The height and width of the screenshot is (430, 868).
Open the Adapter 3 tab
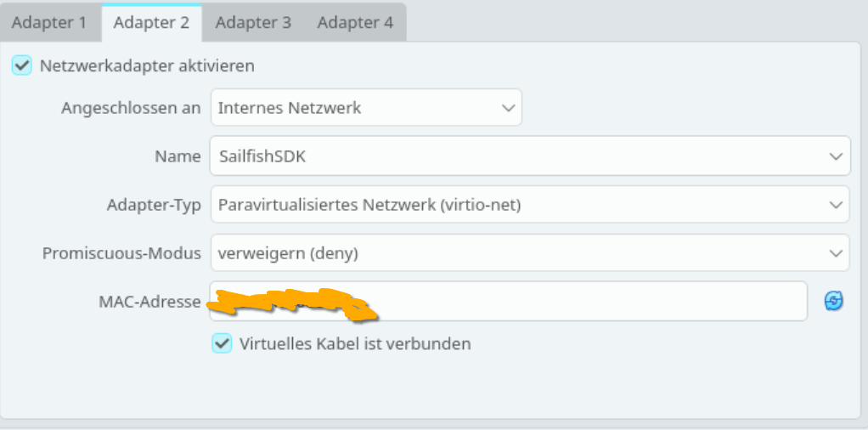[x=253, y=22]
